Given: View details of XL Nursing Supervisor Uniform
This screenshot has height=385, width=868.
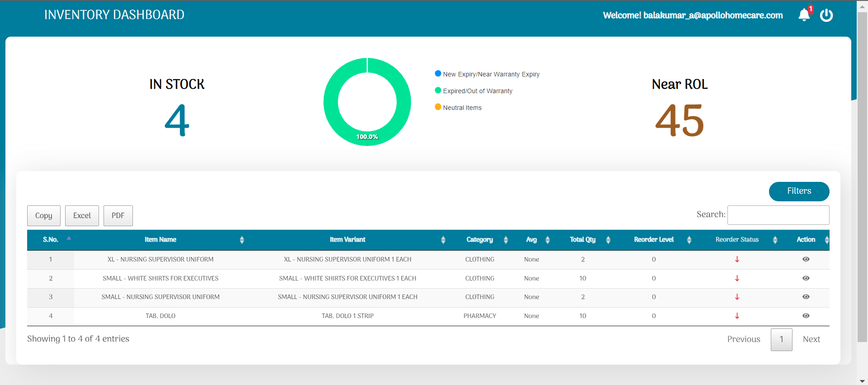Looking at the screenshot, I should [806, 259].
